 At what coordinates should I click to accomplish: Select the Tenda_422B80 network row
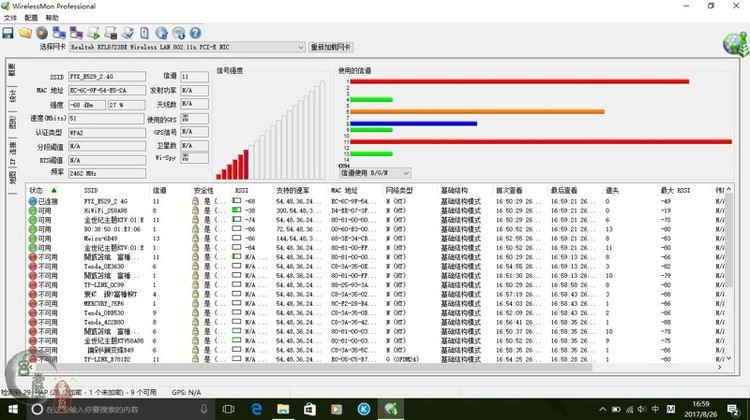(377, 322)
